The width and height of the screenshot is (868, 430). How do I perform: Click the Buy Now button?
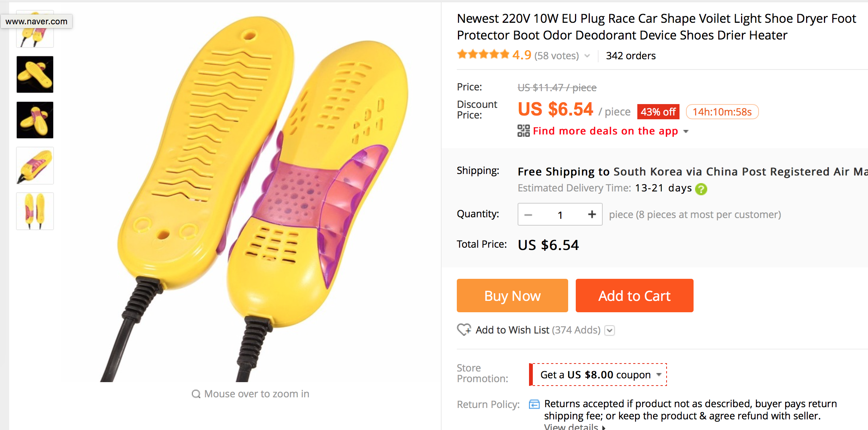(x=512, y=296)
